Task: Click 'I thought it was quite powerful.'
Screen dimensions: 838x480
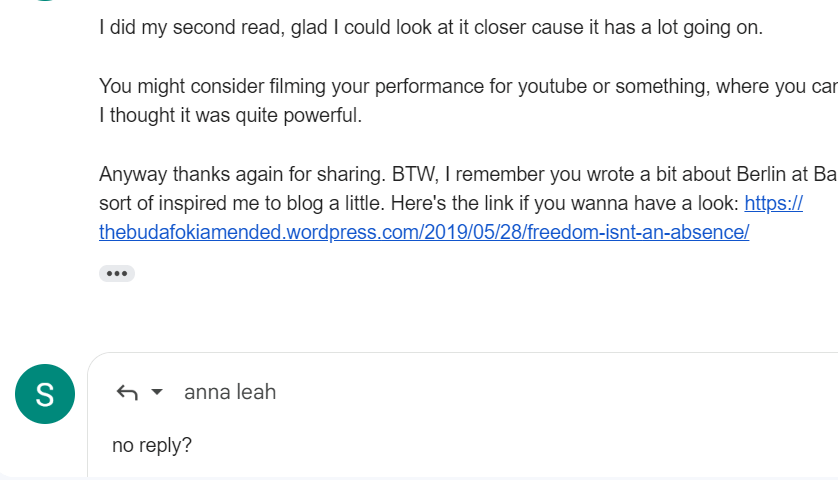Action: click(x=230, y=116)
